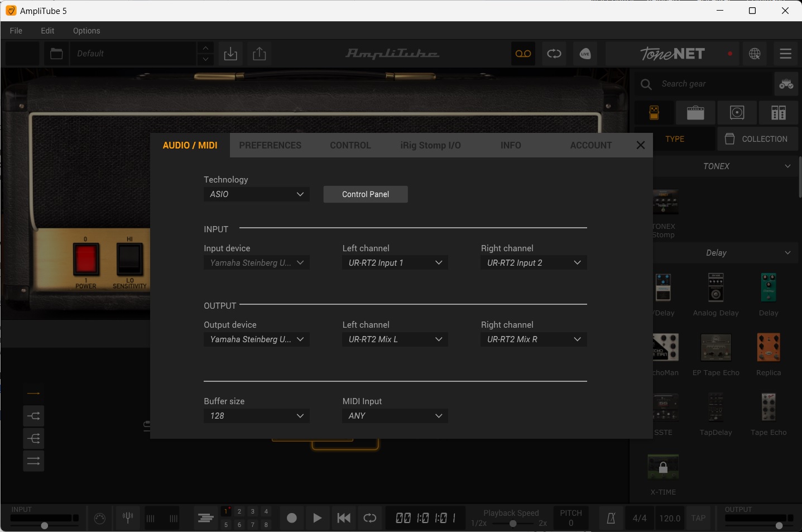Open the ToneNET web browser globe

[755, 54]
